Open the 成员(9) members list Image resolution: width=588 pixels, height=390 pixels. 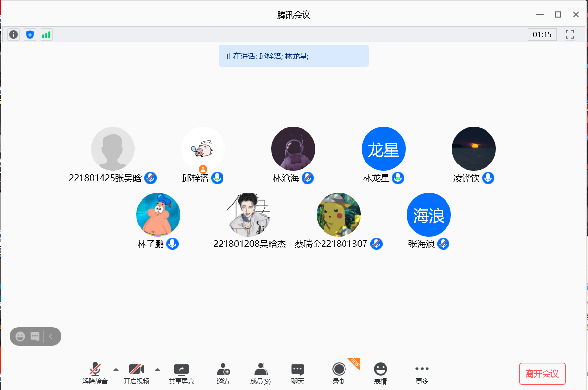261,374
